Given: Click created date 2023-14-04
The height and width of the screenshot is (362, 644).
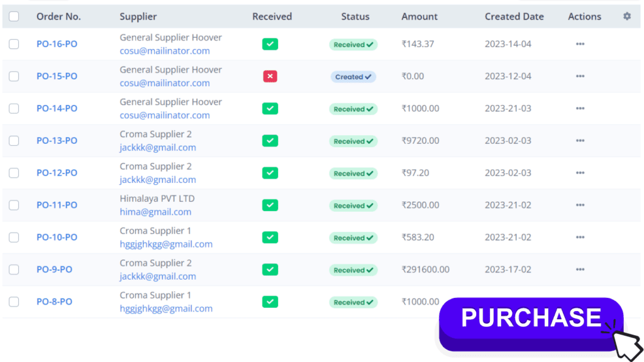Looking at the screenshot, I should point(508,44).
